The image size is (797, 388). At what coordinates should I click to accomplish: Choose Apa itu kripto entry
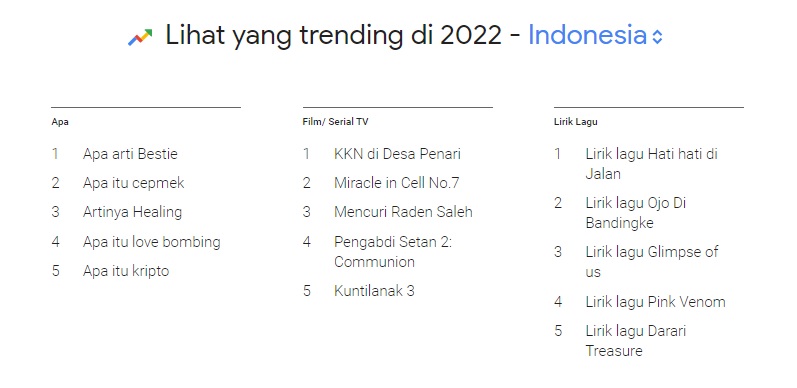[x=126, y=271]
